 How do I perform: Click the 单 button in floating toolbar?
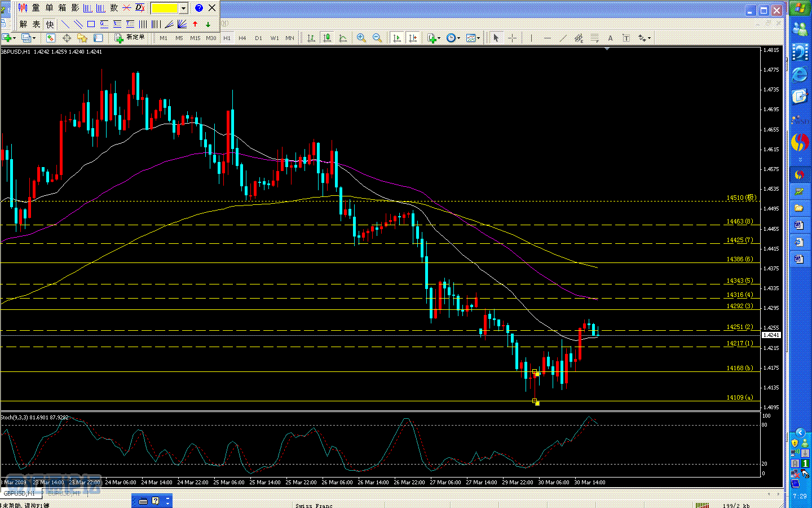49,8
